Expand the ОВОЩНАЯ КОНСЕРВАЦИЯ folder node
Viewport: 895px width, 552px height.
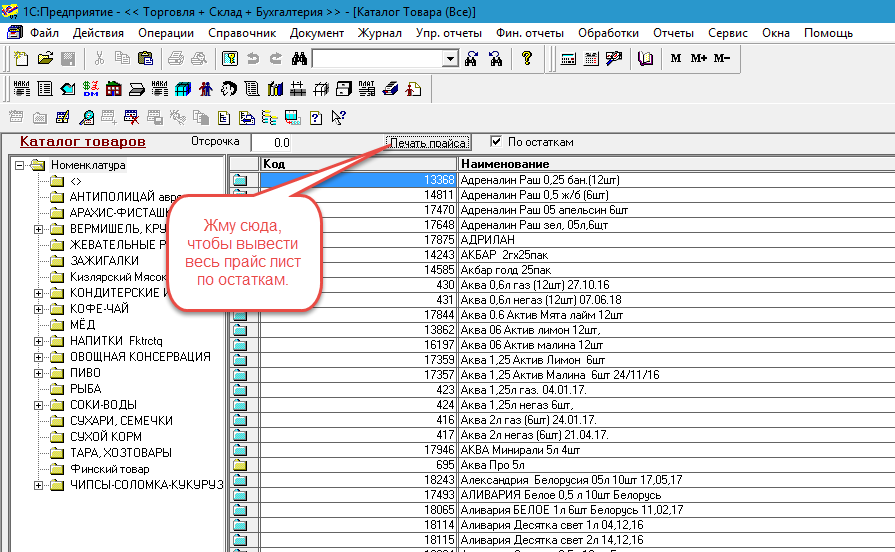(x=38, y=357)
